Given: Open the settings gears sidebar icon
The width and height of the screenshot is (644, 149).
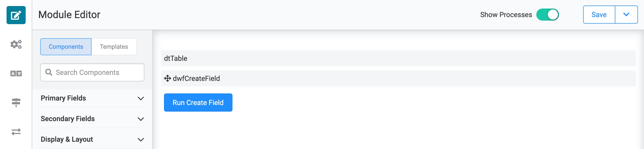Looking at the screenshot, I should [x=16, y=44].
